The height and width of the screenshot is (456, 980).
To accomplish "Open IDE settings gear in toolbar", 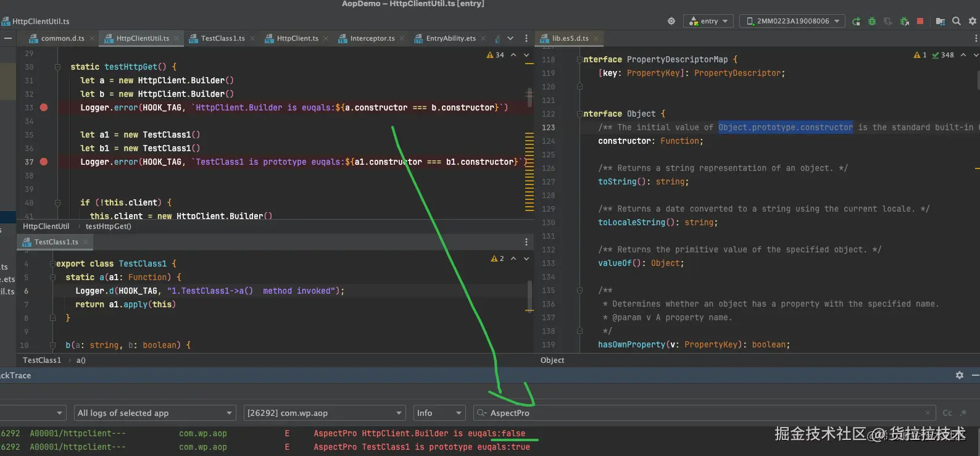I will pos(972,22).
